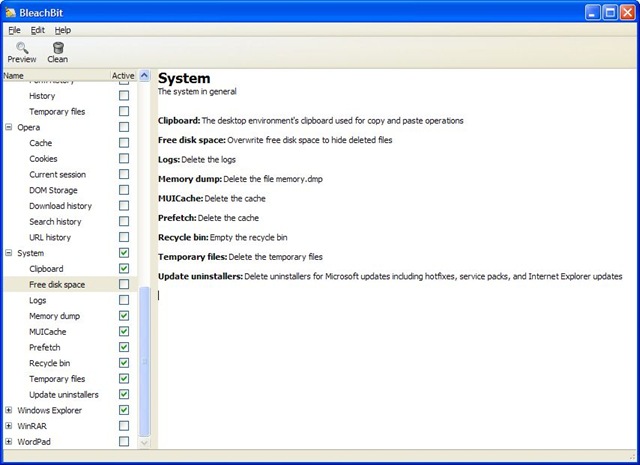The height and width of the screenshot is (465, 640).
Task: Open the Edit menu
Action: (38, 30)
